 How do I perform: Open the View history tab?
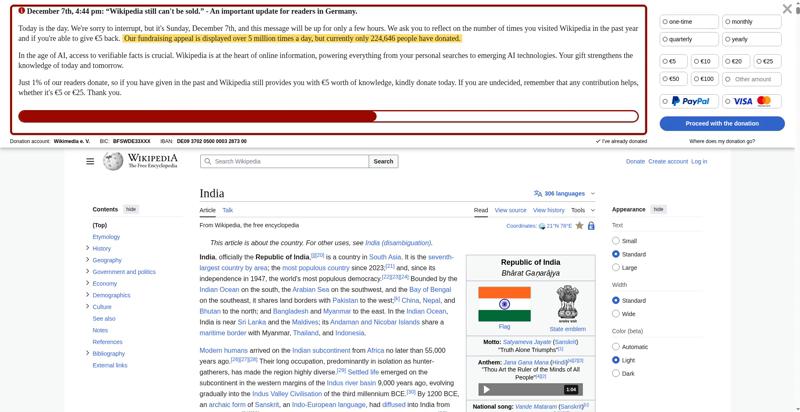pyautogui.click(x=548, y=210)
